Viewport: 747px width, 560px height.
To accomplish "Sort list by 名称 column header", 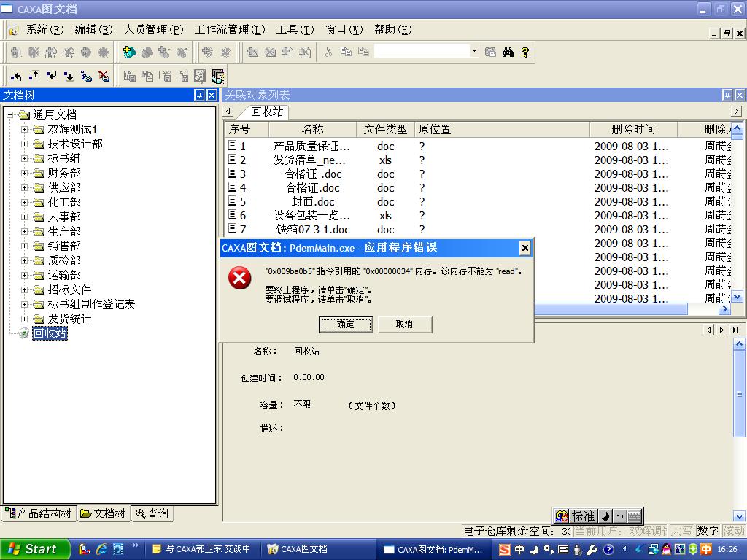I will click(312, 130).
